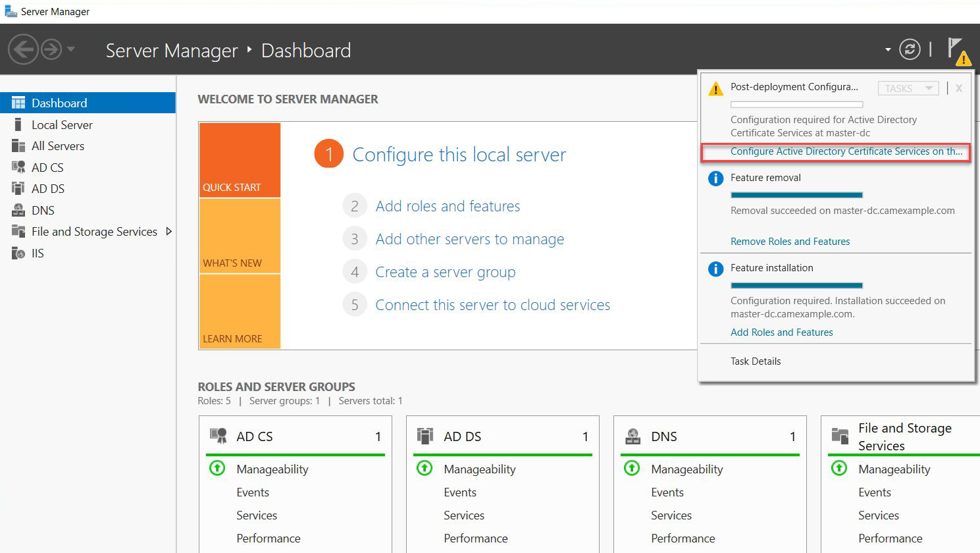Viewport: 980px width, 553px height.
Task: Click Feature removal info icon
Action: point(715,178)
